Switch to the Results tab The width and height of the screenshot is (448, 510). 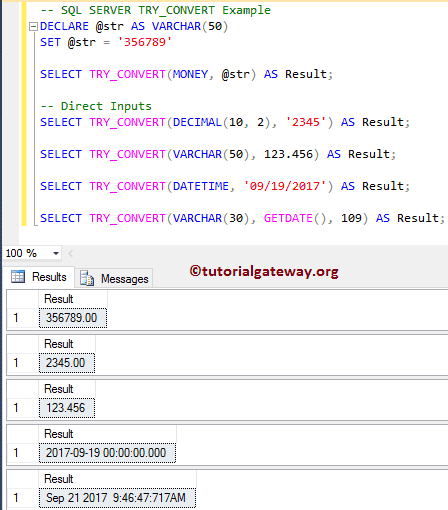(39, 277)
